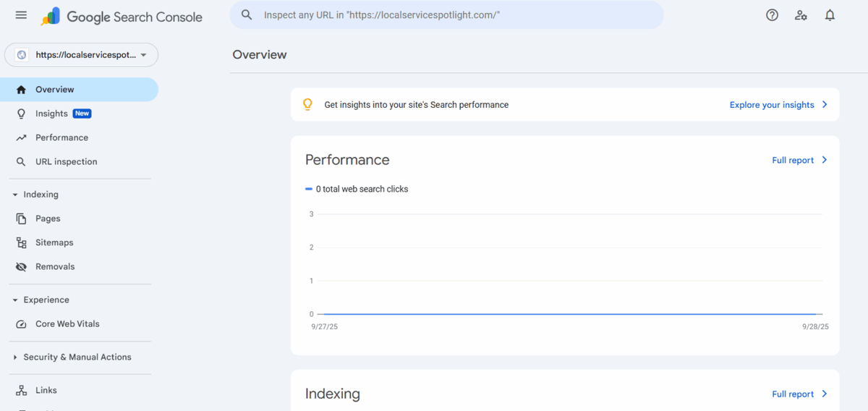
Task: Open the users and settings icon
Action: click(801, 15)
